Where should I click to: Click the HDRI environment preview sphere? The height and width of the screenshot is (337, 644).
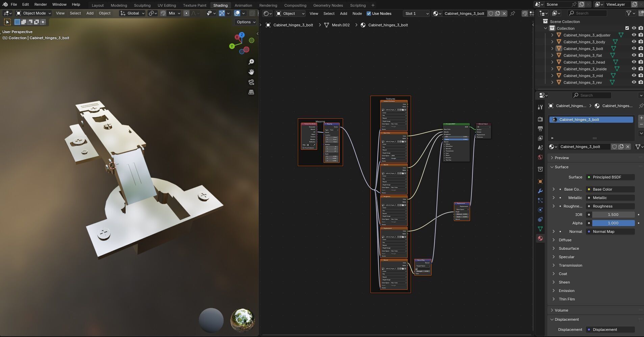pyautogui.click(x=242, y=320)
